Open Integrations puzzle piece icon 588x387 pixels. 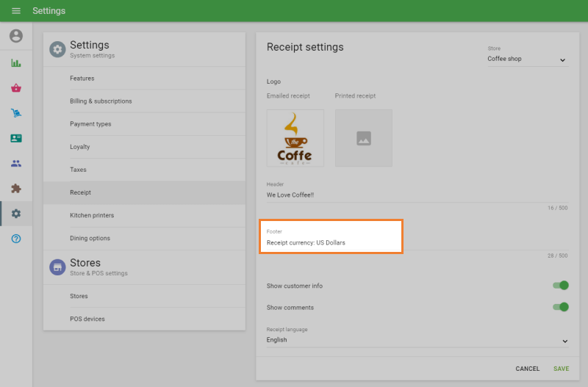click(x=16, y=189)
